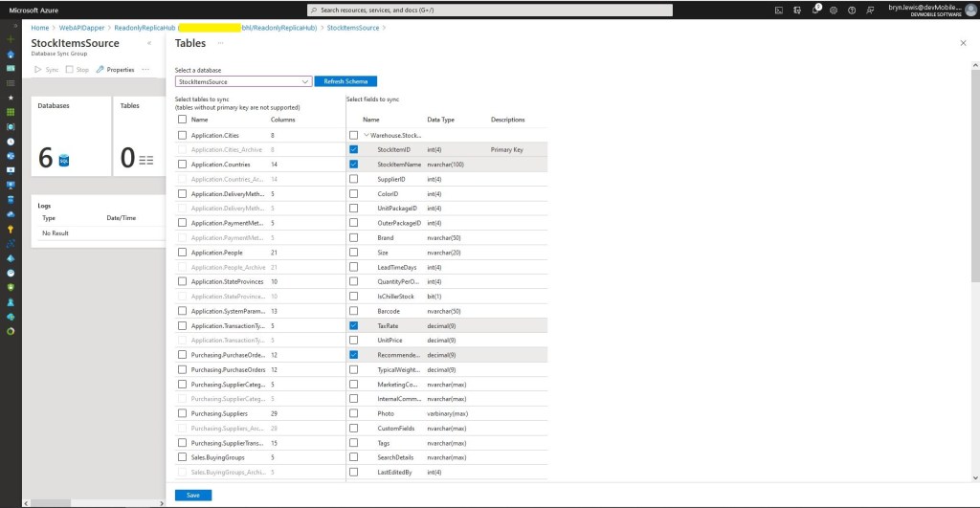Image resolution: width=980 pixels, height=508 pixels.
Task: Open the user account avatar menu
Action: pos(967,10)
